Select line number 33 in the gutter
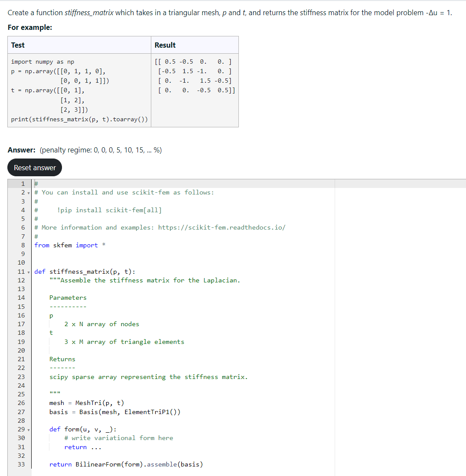Image resolution: width=466 pixels, height=476 pixels. click(x=21, y=464)
